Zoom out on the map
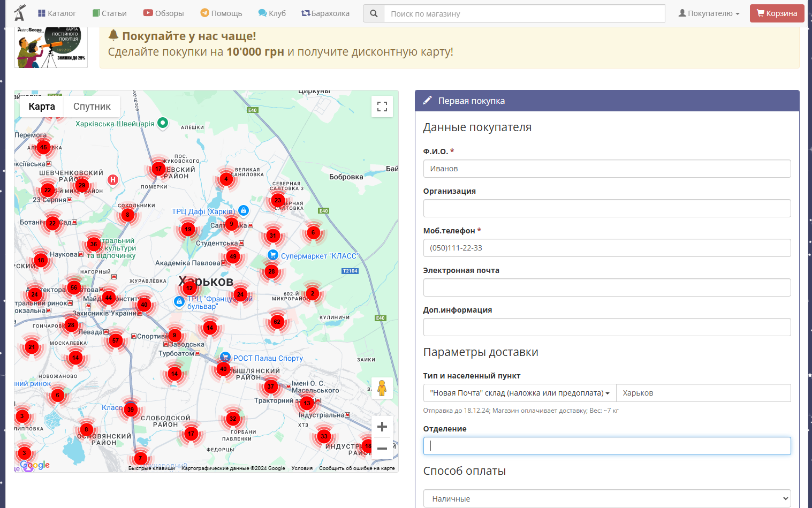 (x=382, y=449)
